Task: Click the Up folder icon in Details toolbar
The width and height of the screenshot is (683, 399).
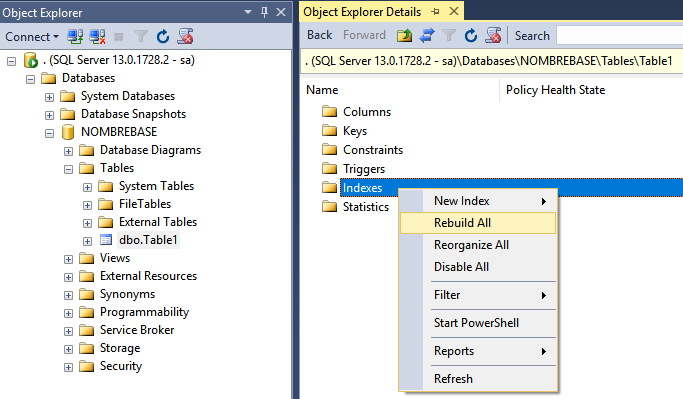Action: (x=404, y=35)
